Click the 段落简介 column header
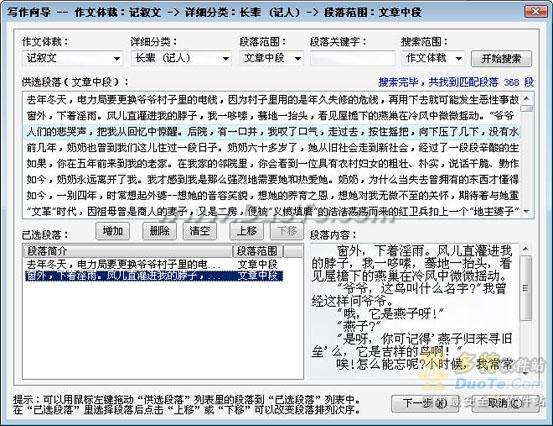Screen dimensions: 553x426 tap(128, 251)
